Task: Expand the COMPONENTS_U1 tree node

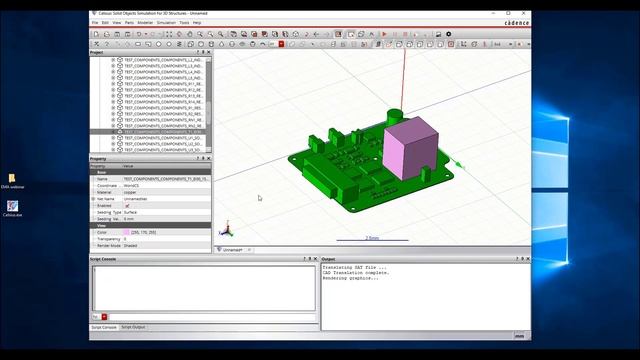Action: (x=113, y=138)
